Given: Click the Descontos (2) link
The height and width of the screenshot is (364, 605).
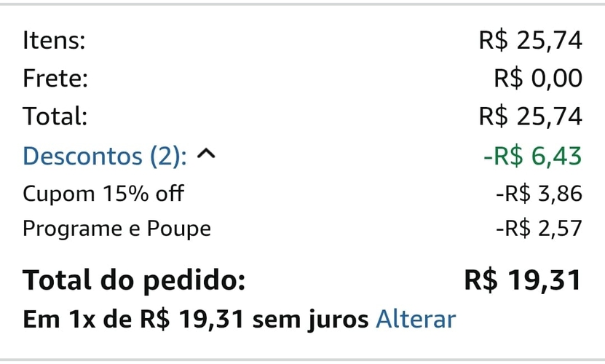Looking at the screenshot, I should click(105, 155).
